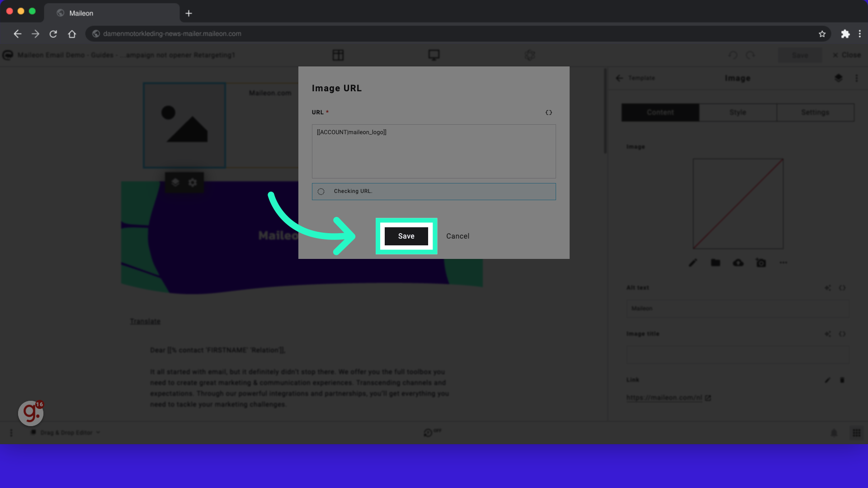Open stock photo camera icon
The height and width of the screenshot is (488, 868).
[761, 263]
